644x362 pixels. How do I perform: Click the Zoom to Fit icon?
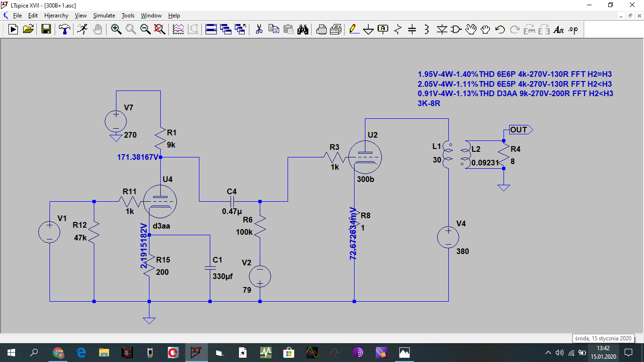(160, 29)
